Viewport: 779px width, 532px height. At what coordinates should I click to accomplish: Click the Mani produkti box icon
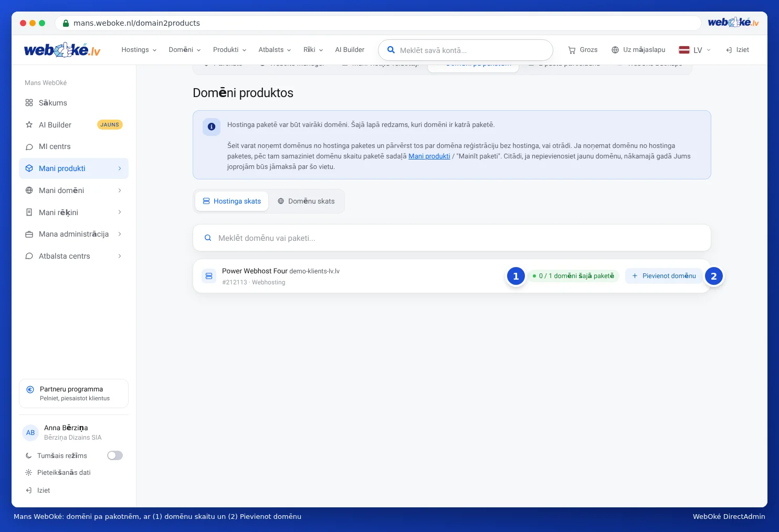coord(29,168)
